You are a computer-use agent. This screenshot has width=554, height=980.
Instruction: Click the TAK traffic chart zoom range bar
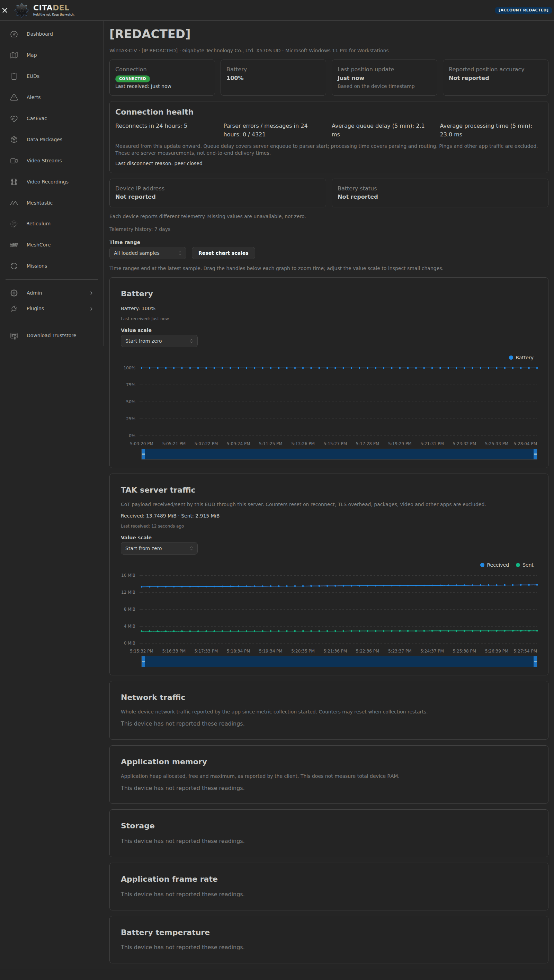pos(339,662)
